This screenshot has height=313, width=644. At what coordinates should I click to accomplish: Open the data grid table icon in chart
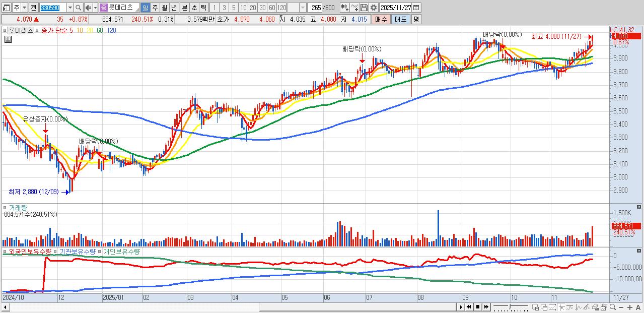pyautogui.click(x=8, y=39)
